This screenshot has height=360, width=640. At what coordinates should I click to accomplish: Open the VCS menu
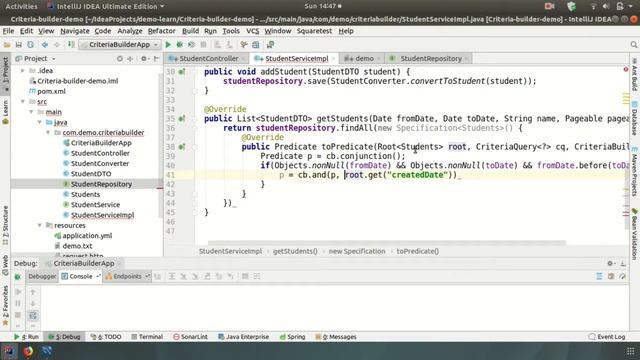coord(252,31)
